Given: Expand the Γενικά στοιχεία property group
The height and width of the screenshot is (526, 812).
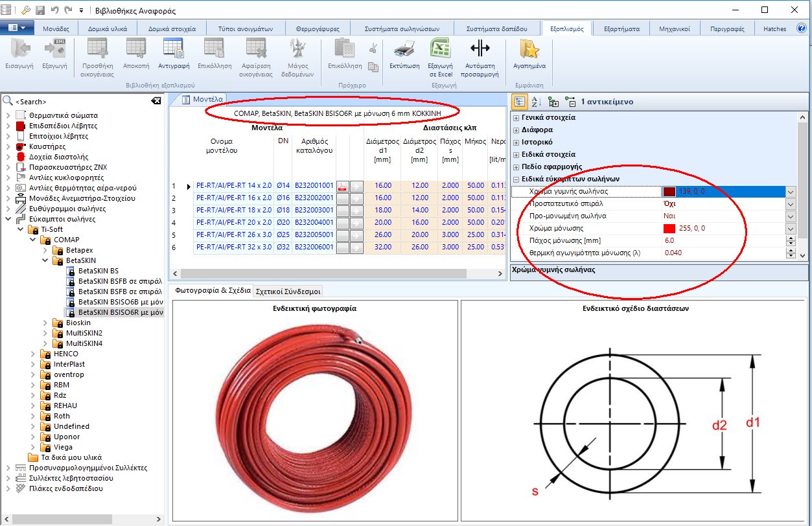Looking at the screenshot, I should point(516,118).
